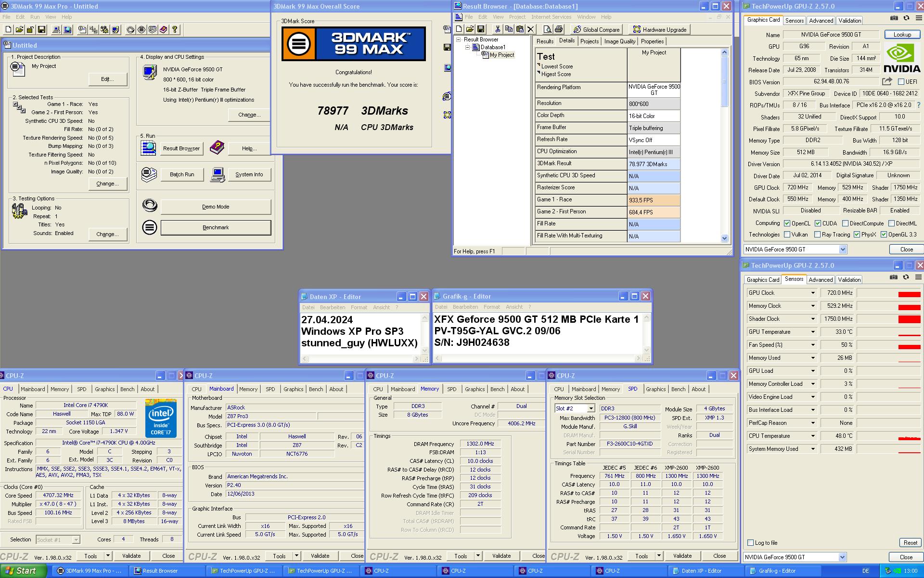The image size is (924, 578).
Task: Click the screenshot camera icon in upper GPU-Z
Action: [894, 18]
